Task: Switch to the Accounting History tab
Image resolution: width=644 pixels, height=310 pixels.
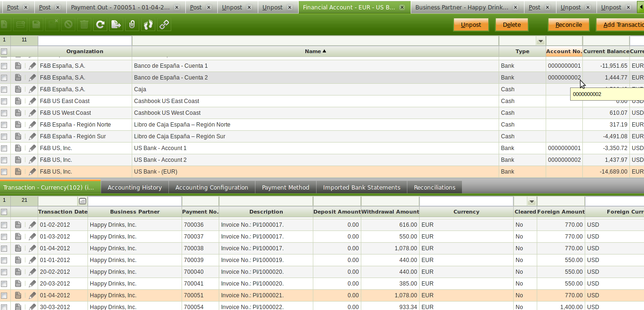Action: (135, 187)
